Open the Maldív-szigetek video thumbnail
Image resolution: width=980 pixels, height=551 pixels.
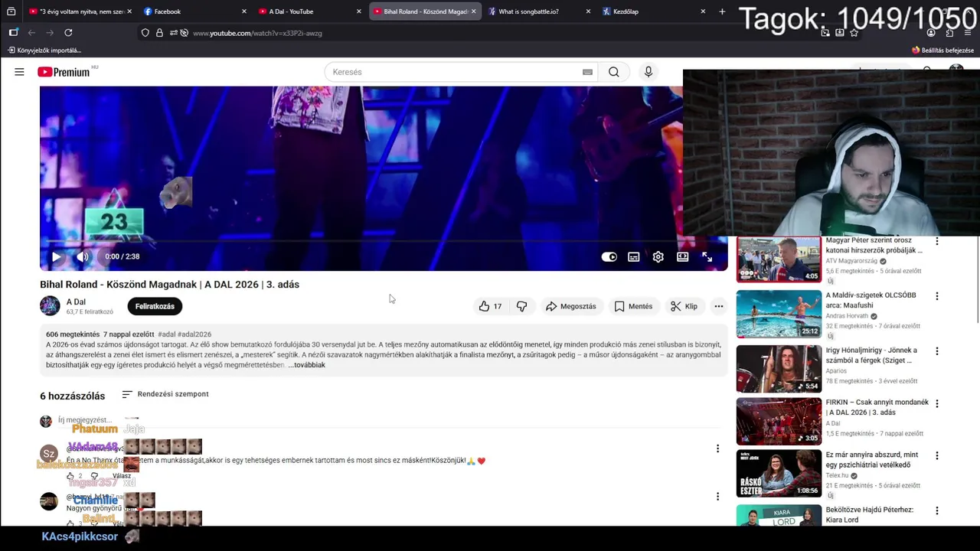click(x=779, y=314)
